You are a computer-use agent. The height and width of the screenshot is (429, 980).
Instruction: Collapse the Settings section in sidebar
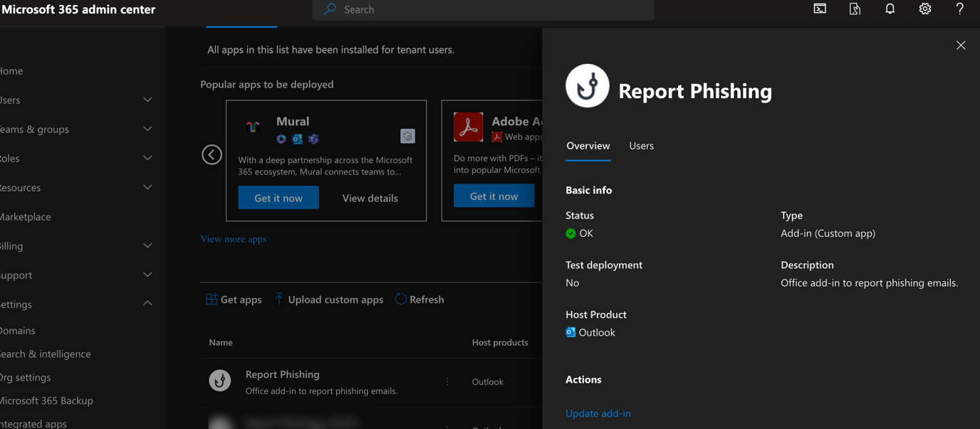[147, 303]
